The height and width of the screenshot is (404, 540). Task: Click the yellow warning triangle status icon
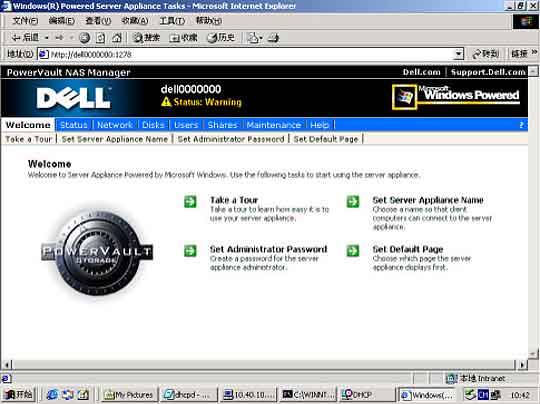point(166,102)
